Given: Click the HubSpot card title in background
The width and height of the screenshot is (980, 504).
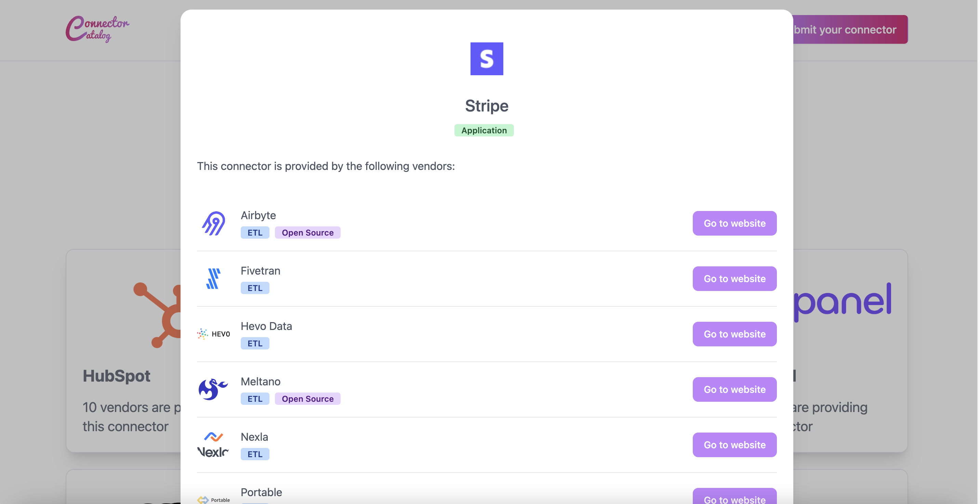Looking at the screenshot, I should pyautogui.click(x=116, y=376).
